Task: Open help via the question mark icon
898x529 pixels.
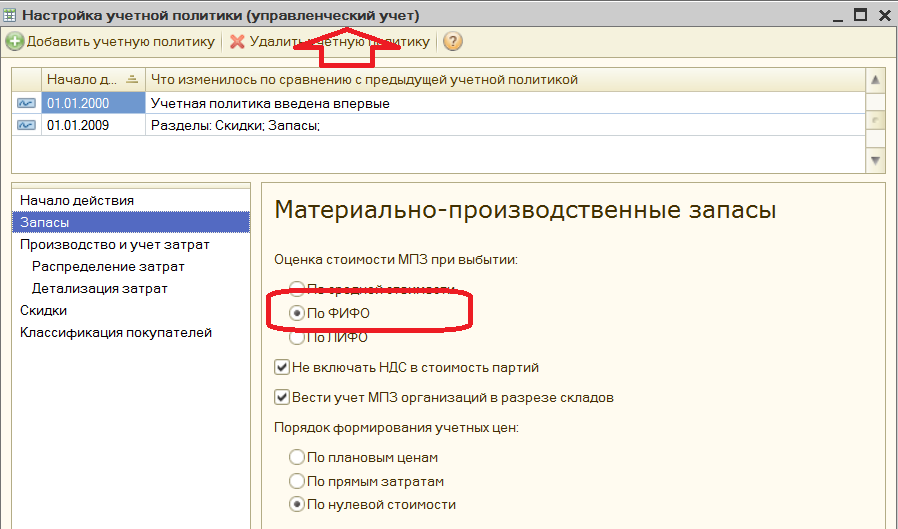Action: click(x=452, y=41)
